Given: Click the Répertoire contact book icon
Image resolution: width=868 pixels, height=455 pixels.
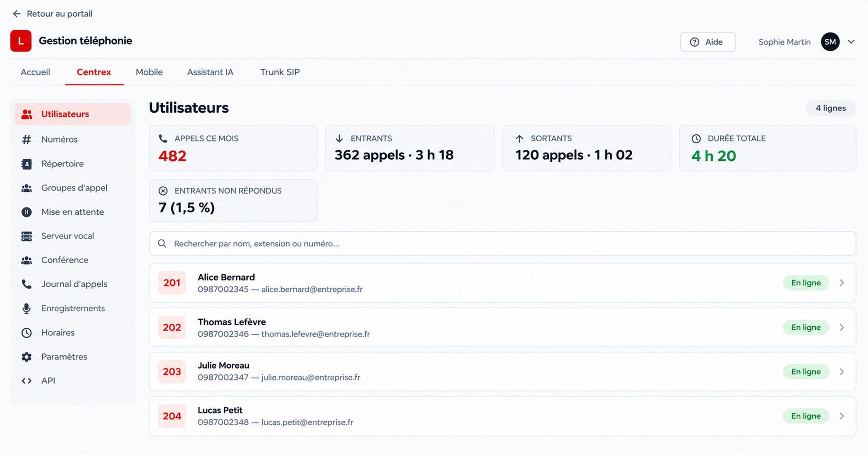Looking at the screenshot, I should (27, 164).
